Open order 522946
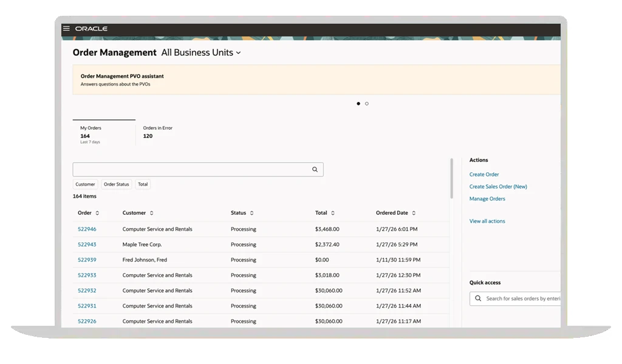Viewport: 622px width, 364px height. 87,229
